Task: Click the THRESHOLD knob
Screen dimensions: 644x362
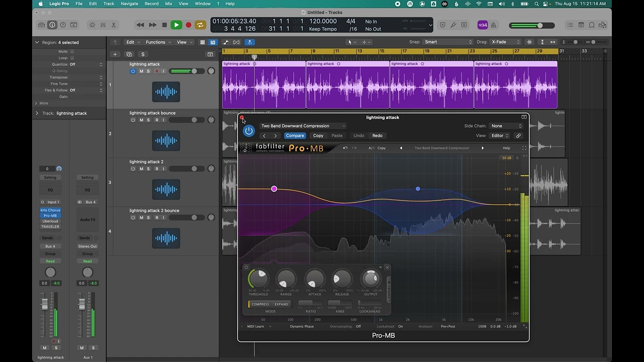Action: [x=258, y=279]
